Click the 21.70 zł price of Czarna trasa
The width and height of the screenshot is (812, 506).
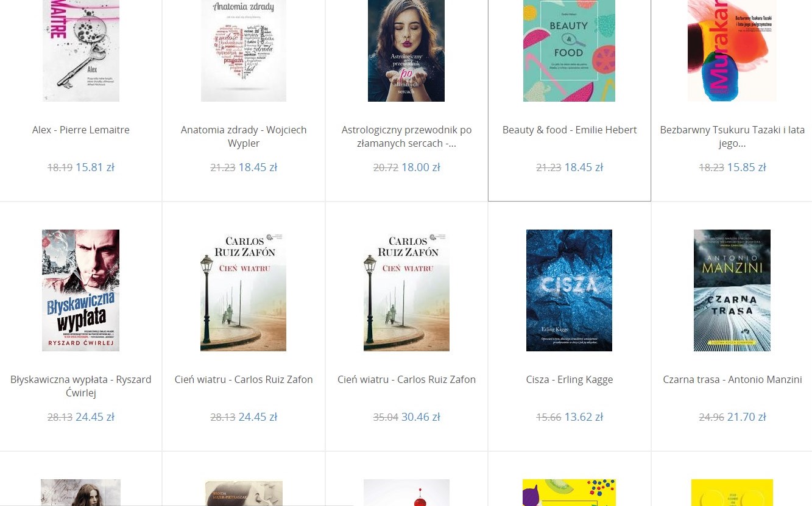747,417
